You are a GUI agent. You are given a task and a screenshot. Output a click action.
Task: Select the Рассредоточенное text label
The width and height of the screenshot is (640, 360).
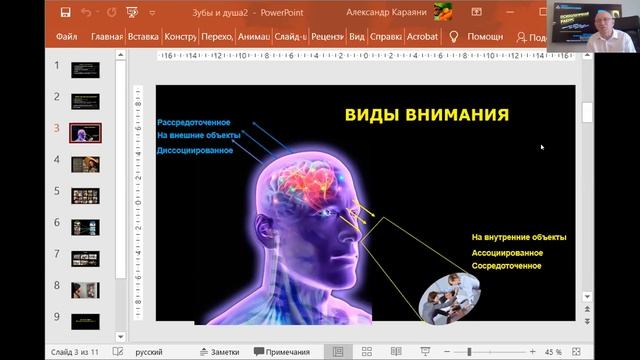[193, 122]
